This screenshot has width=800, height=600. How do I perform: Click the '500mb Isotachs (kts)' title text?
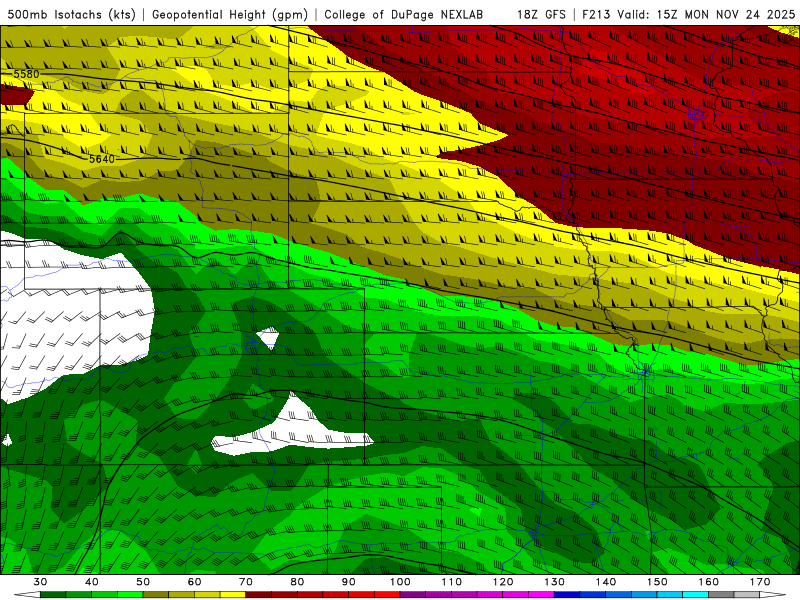(x=71, y=14)
